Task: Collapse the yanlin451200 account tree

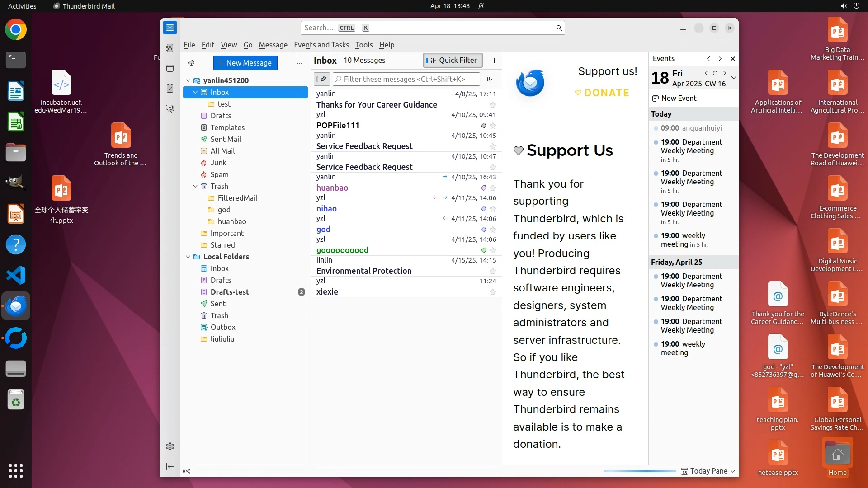Action: [x=188, y=80]
